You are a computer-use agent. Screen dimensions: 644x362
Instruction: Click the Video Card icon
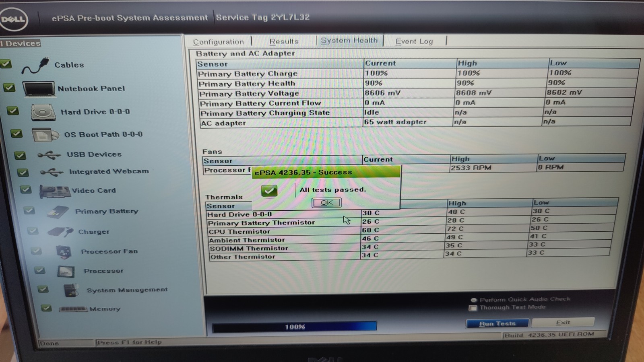(55, 191)
